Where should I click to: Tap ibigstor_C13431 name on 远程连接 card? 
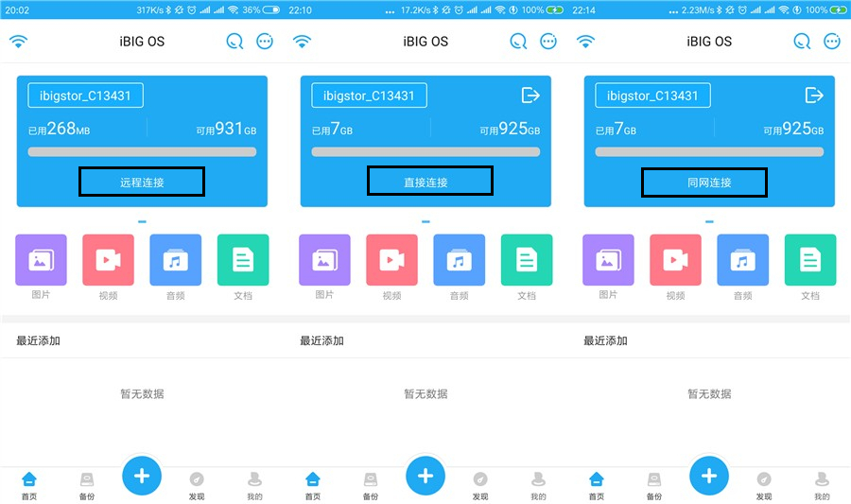pos(86,96)
